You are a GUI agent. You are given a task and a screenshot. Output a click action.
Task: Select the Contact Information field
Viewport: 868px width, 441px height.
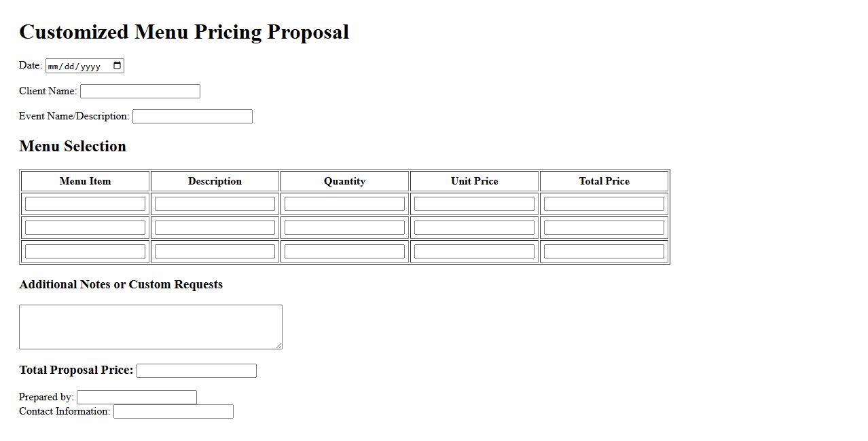click(x=173, y=411)
